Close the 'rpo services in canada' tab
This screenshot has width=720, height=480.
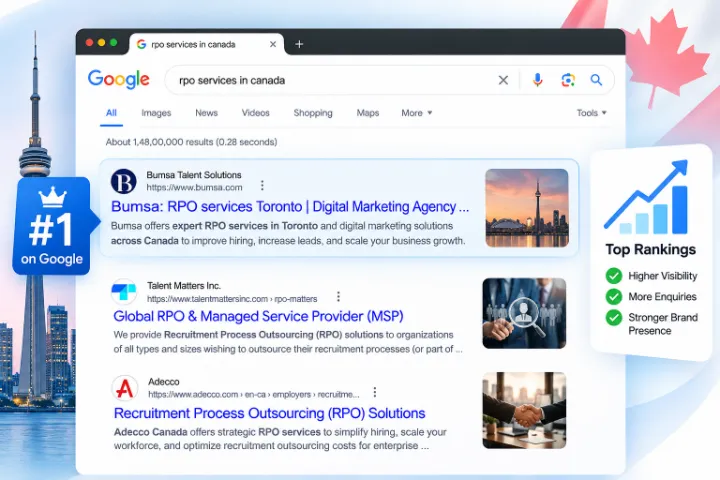click(x=273, y=44)
